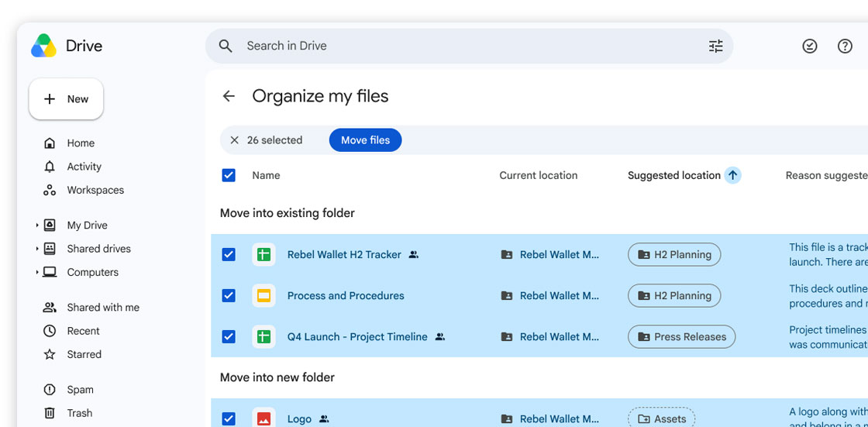Viewport: 868px width, 427px height.
Task: Click the shared icon next to Q4 Launch - Project Timeline
Action: pos(440,337)
